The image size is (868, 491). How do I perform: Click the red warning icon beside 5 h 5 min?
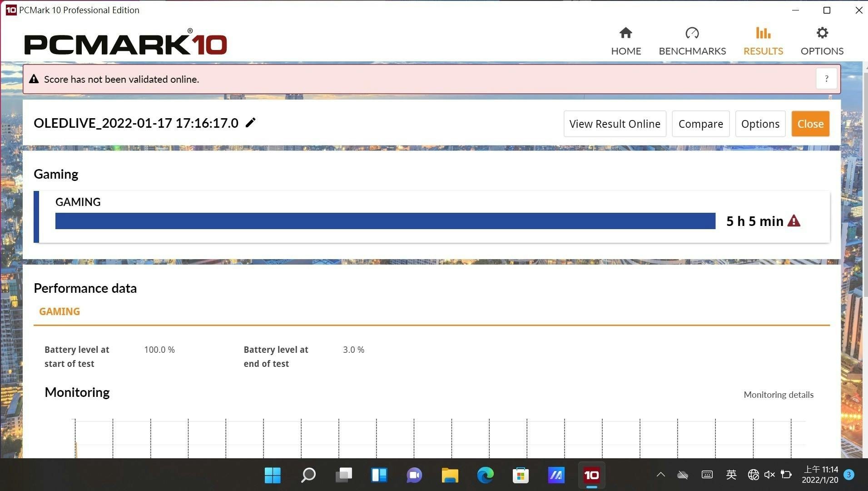point(794,221)
